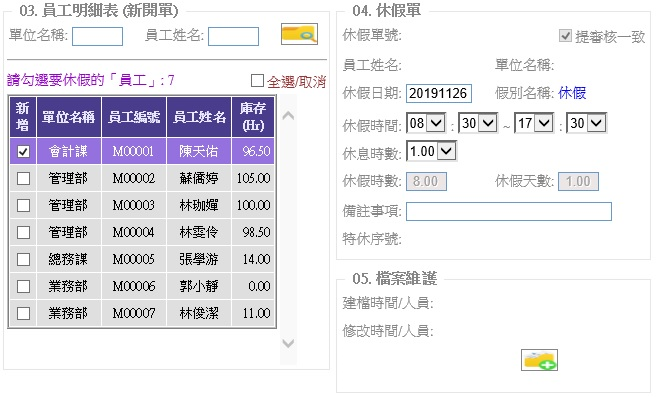
Task: Click the balance value 100.00
Action: pos(254,205)
